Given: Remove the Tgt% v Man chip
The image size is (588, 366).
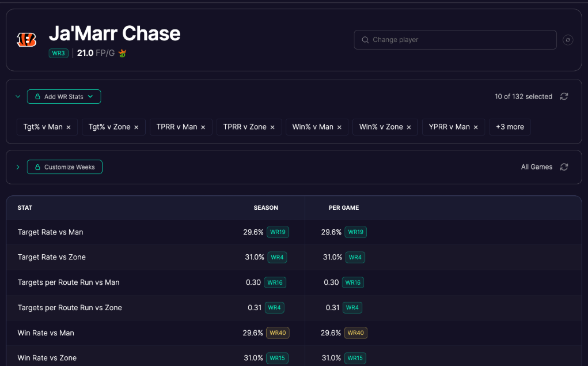Looking at the screenshot, I should click(x=69, y=127).
